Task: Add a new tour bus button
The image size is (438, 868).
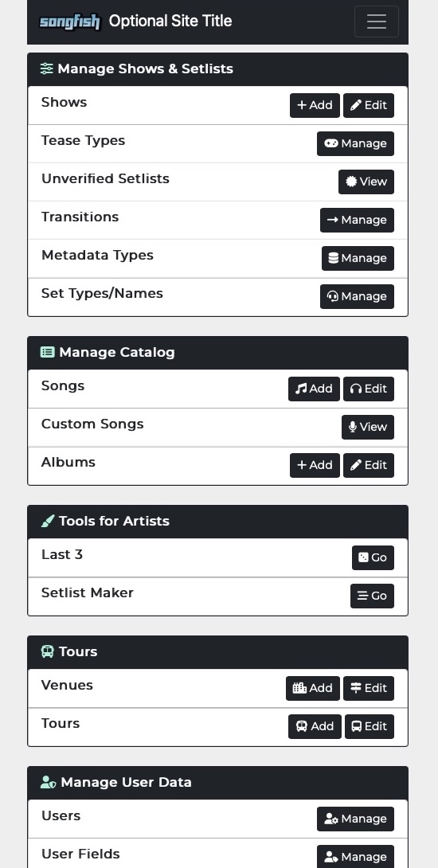Action: [315, 726]
